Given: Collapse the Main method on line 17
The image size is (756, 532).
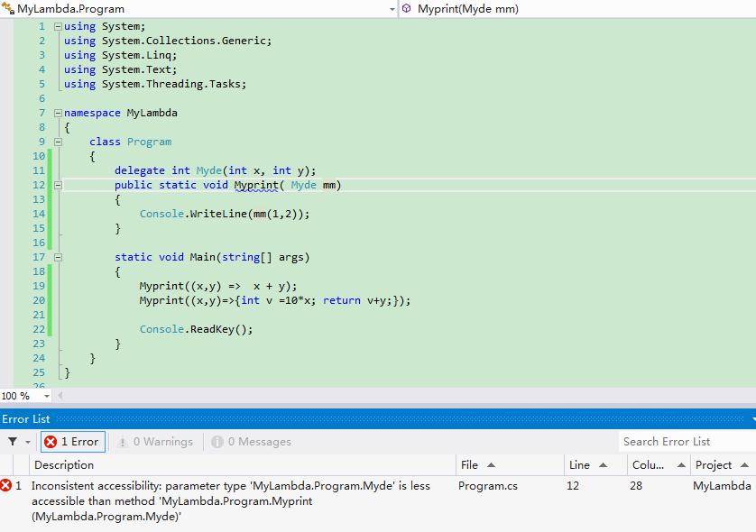Looking at the screenshot, I should point(58,258).
